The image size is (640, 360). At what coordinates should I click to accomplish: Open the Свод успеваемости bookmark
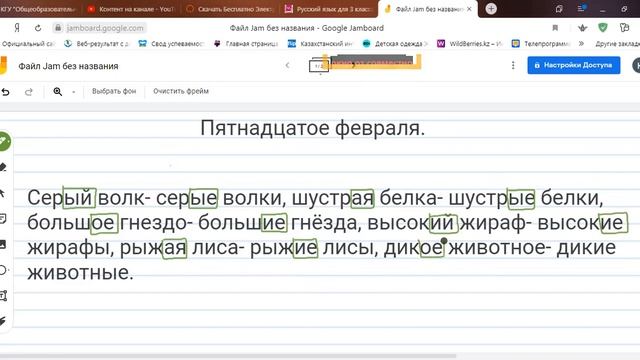171,43
